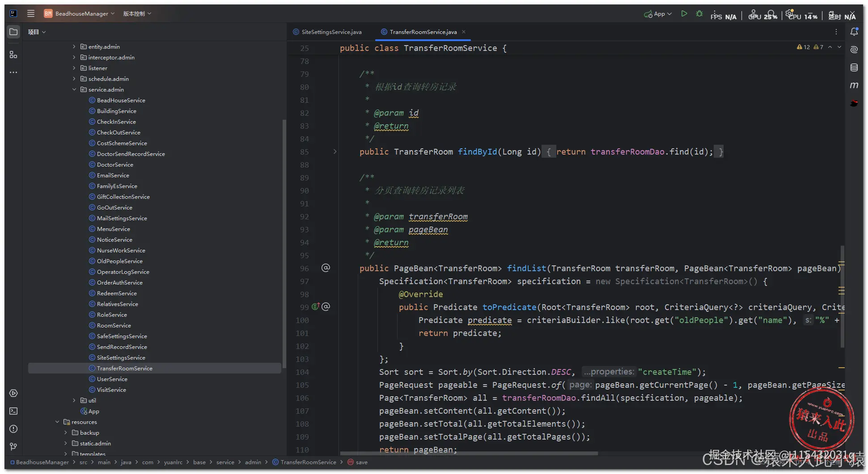
Task: Expand the listener package
Action: click(74, 68)
